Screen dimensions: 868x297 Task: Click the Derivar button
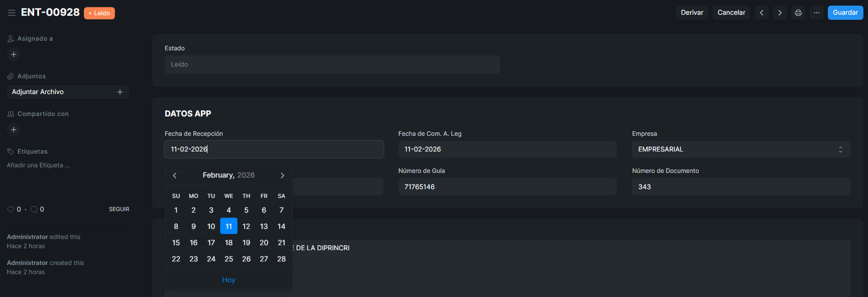[692, 13]
